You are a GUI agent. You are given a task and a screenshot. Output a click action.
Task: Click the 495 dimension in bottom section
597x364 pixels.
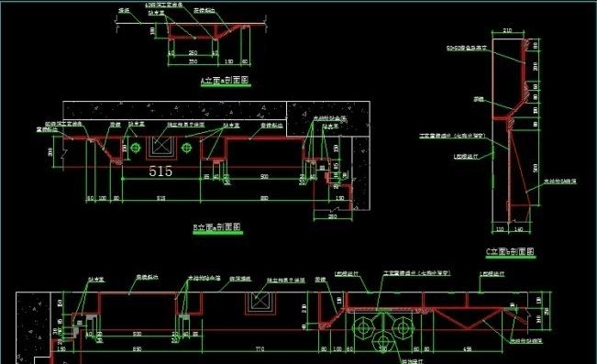(x=467, y=348)
